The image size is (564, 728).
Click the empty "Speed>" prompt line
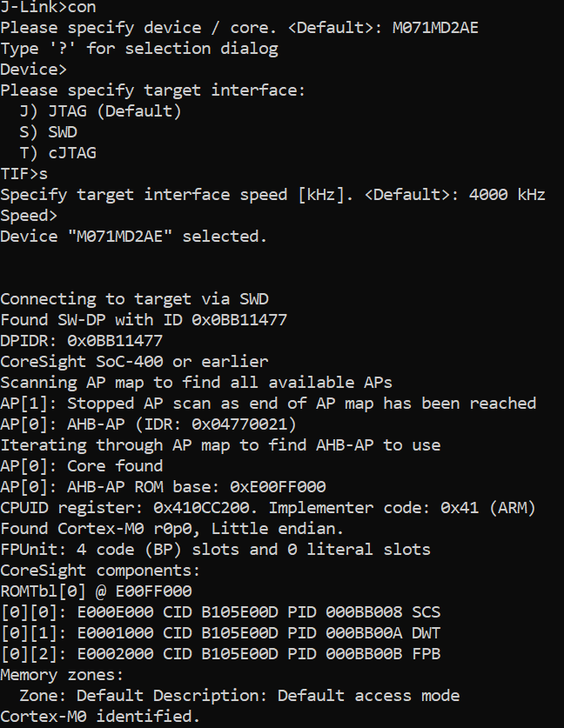click(29, 216)
